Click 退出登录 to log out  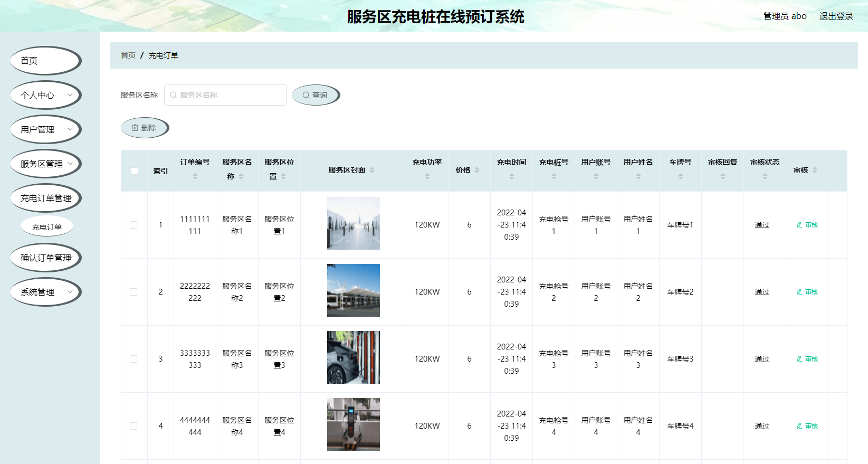tap(836, 16)
